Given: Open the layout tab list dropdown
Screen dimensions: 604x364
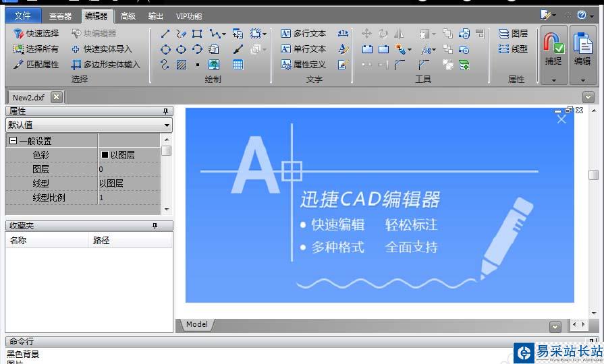Looking at the screenshot, I should (x=555, y=327).
